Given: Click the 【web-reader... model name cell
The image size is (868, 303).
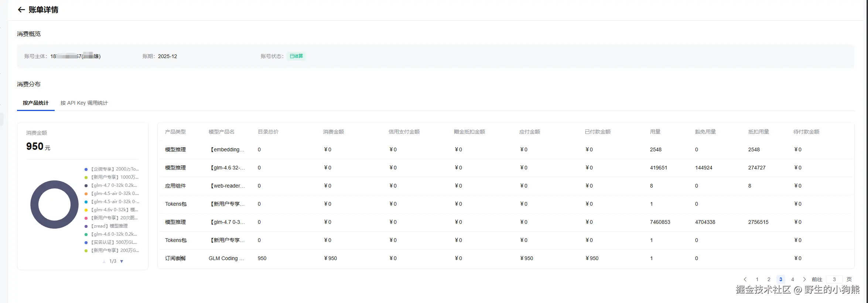Looking at the screenshot, I should click(x=227, y=186).
